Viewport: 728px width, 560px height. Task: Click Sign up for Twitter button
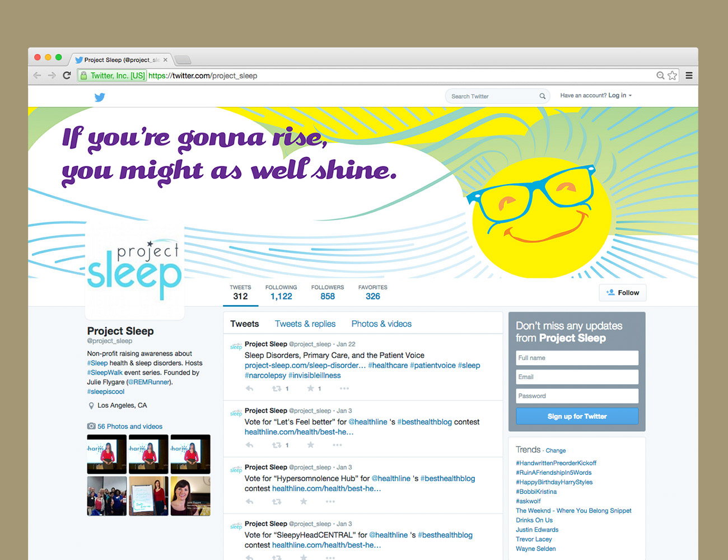(577, 416)
